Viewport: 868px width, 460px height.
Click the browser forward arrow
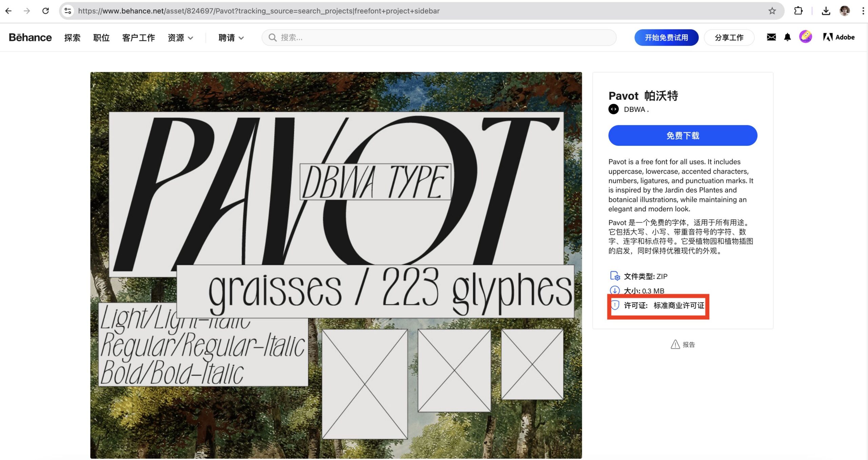click(27, 11)
